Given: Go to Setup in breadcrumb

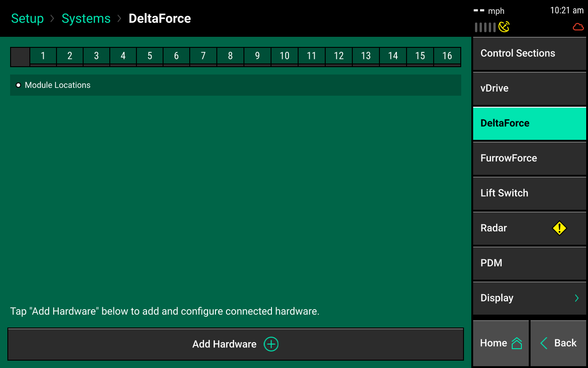Looking at the screenshot, I should click(27, 18).
